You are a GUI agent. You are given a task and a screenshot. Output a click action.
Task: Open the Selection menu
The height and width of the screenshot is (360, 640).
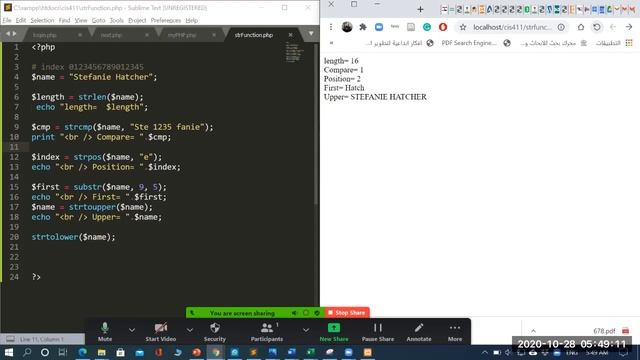(x=42, y=20)
